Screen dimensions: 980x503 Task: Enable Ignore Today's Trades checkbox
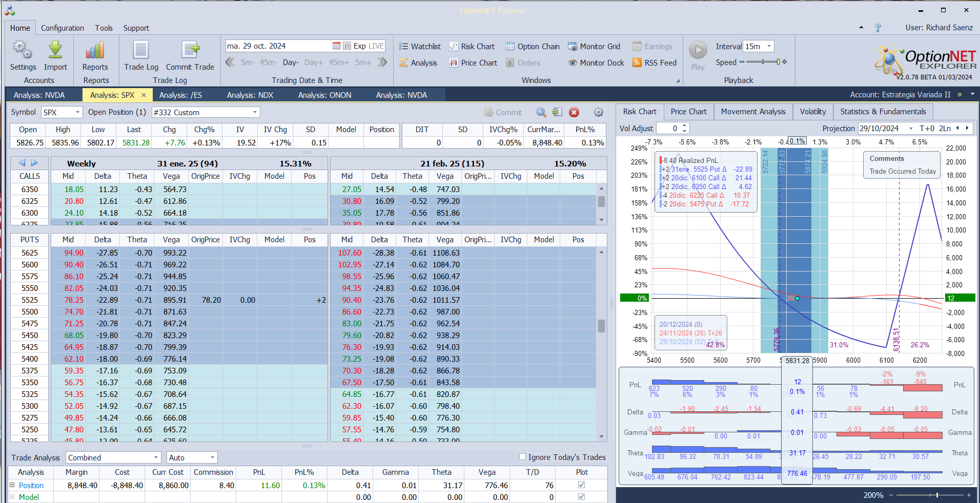click(x=523, y=457)
